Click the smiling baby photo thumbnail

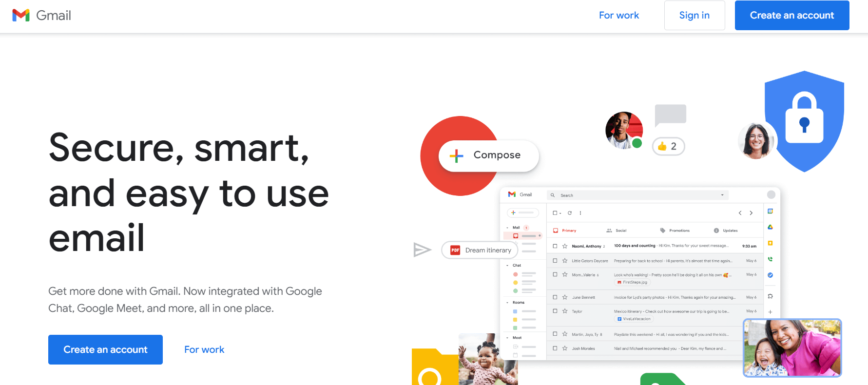click(488, 359)
